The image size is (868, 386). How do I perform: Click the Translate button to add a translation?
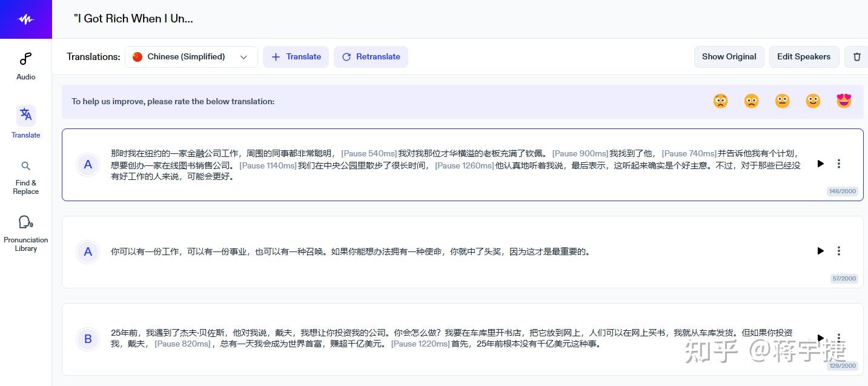(296, 56)
